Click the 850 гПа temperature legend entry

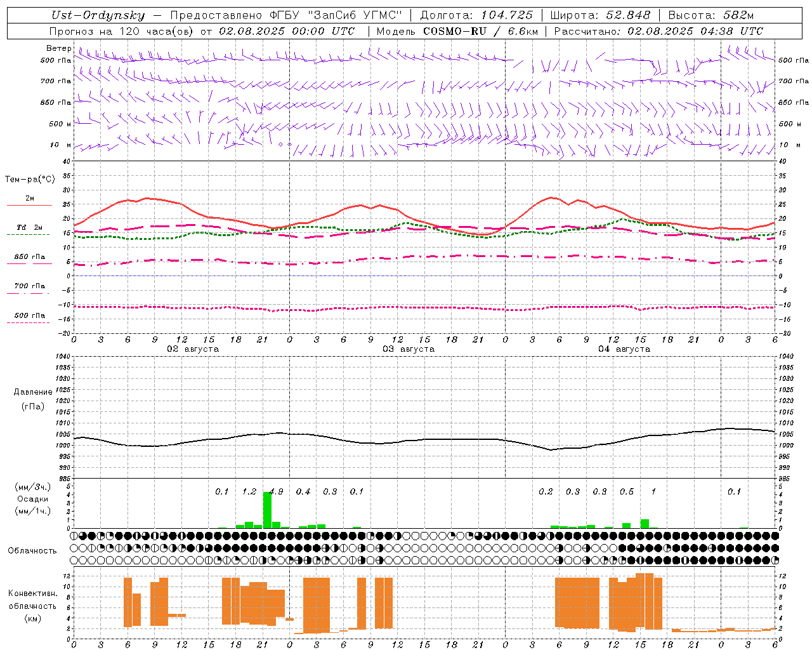coord(30,257)
